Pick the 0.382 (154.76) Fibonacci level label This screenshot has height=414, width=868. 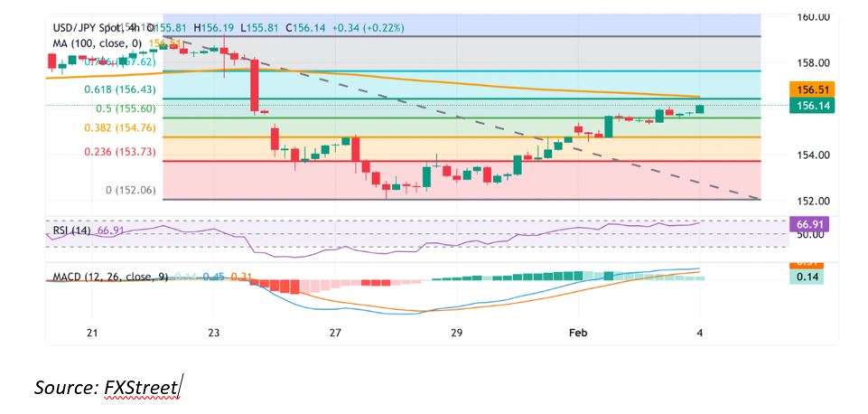(x=107, y=128)
